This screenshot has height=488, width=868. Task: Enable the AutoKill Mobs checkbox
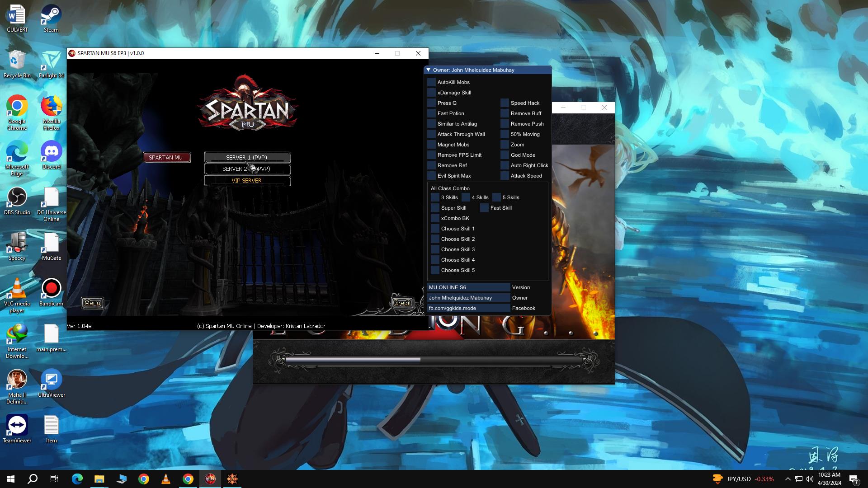pyautogui.click(x=432, y=82)
